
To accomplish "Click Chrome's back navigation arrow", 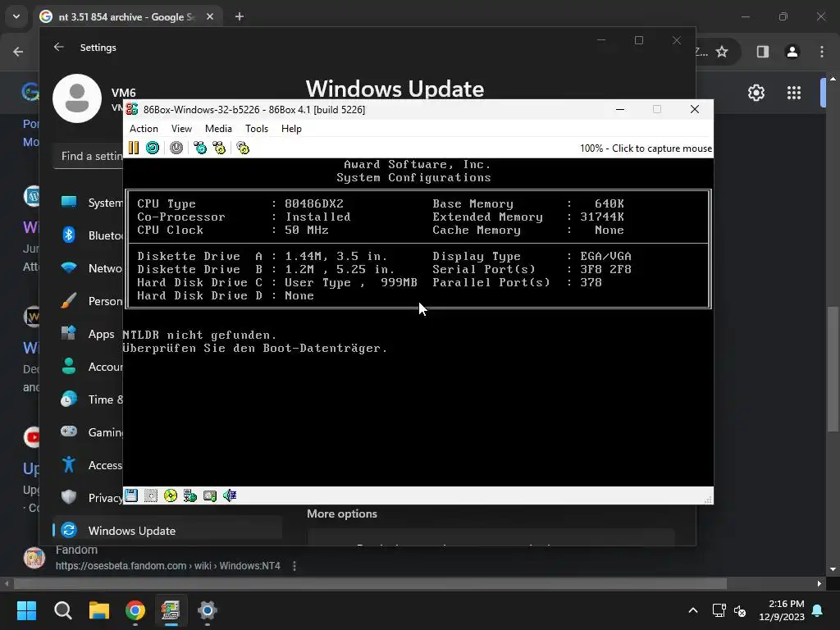I will tap(18, 52).
